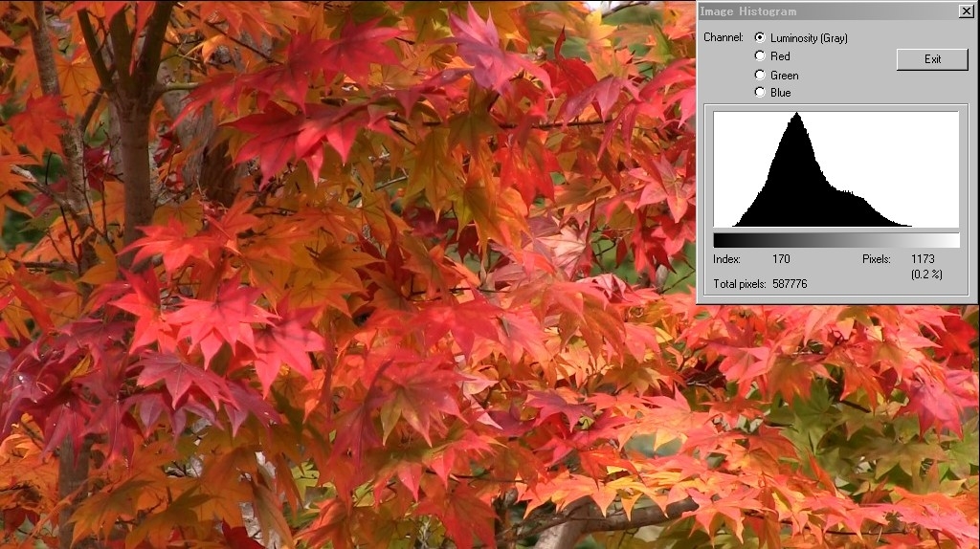Choose the Green channel radio button
The width and height of the screenshot is (980, 549).
[760, 75]
